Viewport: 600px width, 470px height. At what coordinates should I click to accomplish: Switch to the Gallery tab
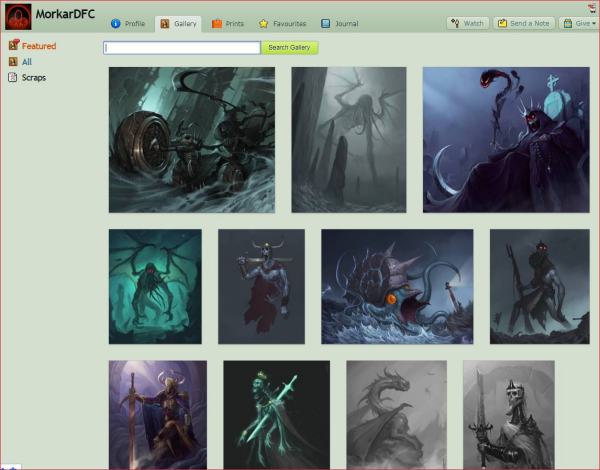[x=178, y=23]
